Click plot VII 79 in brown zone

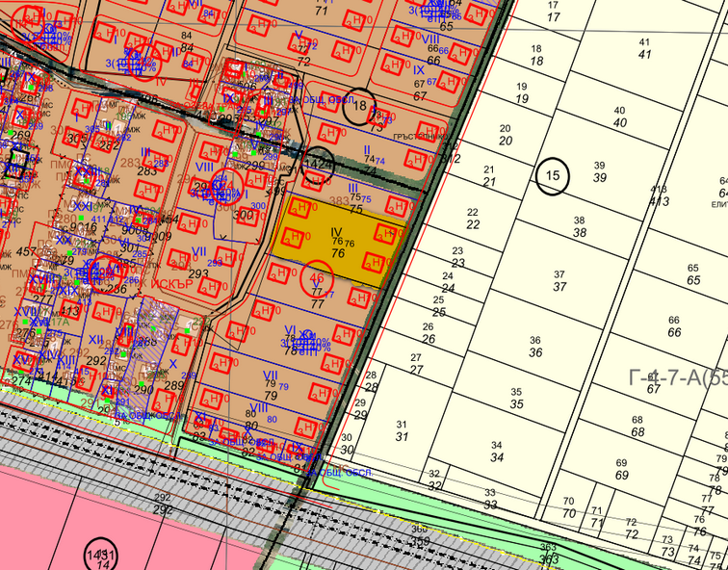271,385
